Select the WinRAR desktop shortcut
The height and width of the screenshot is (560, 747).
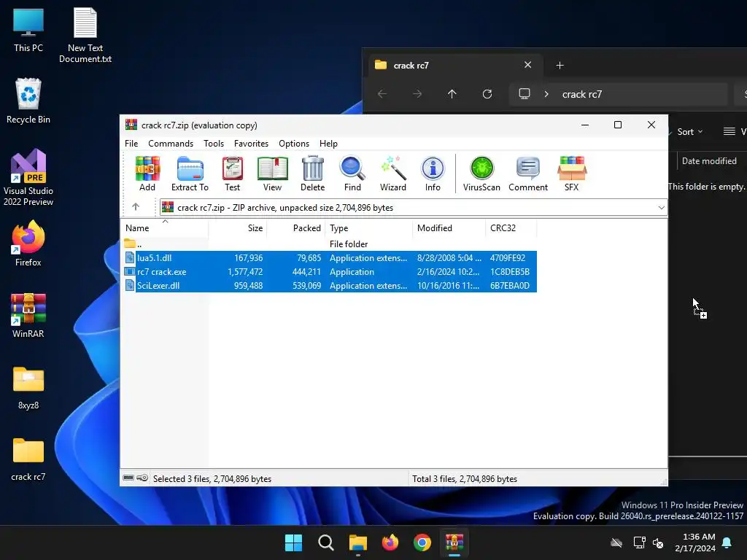[x=28, y=315]
